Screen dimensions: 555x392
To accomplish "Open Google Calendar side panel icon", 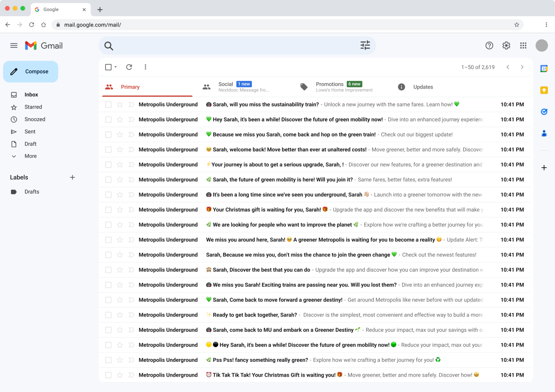I will coord(544,69).
